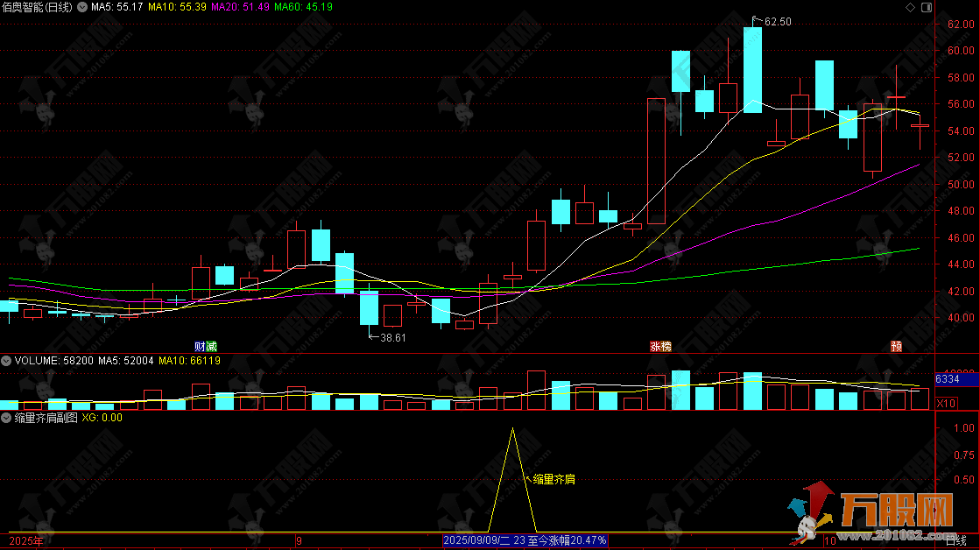
Task: Expand the 缩量齐肩副图 panel options arrow
Action: coord(6,418)
